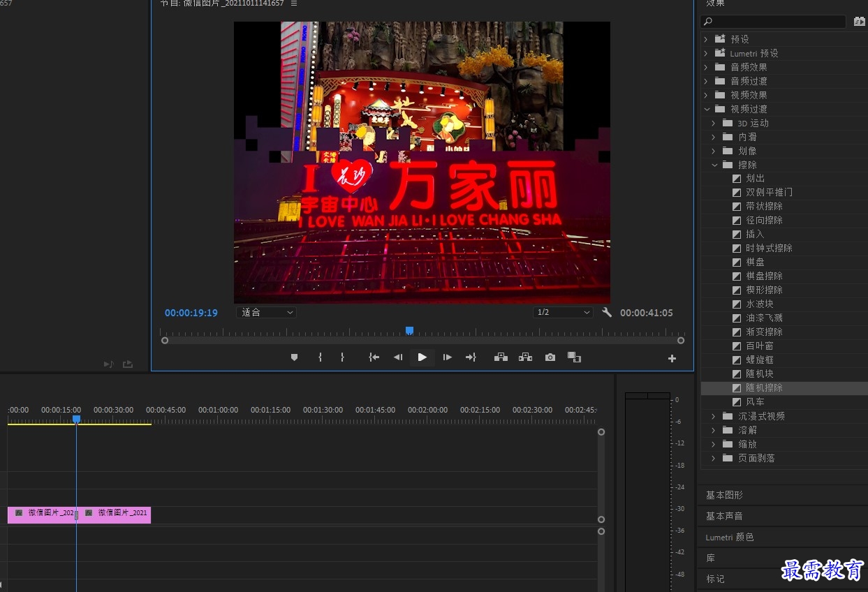The image size is (868, 592).
Task: Open the 基本图形 panel tab
Action: coord(724,495)
